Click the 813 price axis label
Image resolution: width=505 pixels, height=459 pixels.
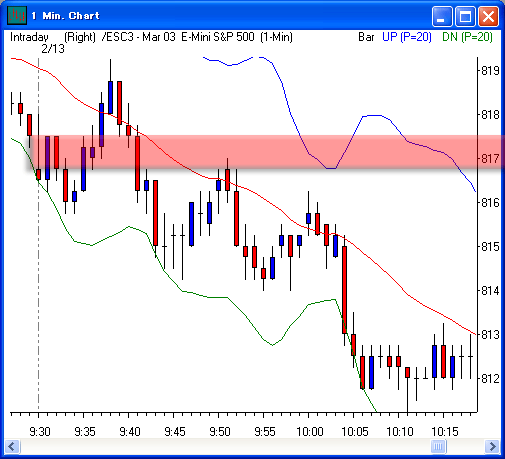491,334
